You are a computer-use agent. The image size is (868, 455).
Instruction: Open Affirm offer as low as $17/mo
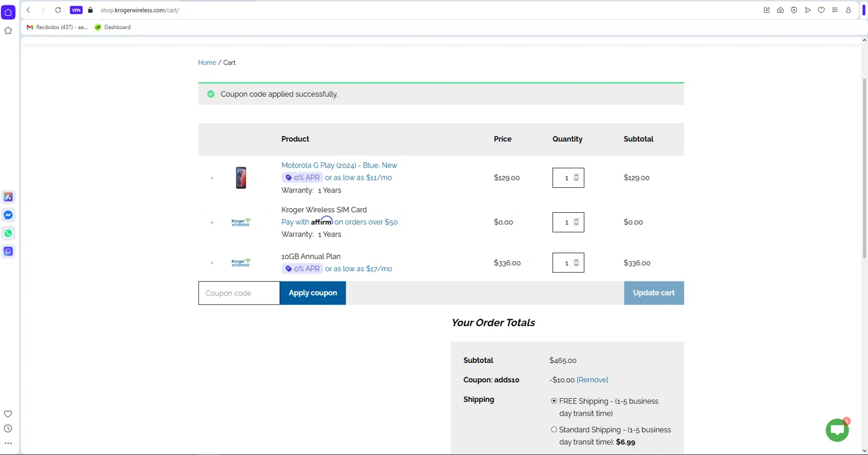(x=358, y=269)
